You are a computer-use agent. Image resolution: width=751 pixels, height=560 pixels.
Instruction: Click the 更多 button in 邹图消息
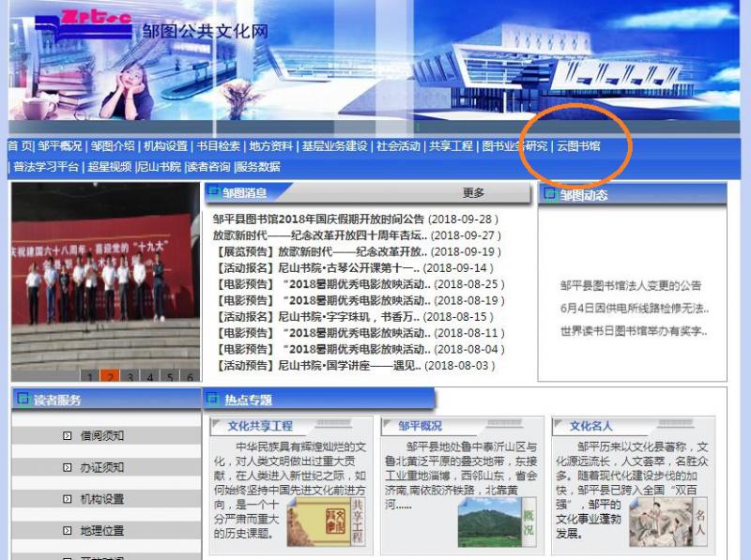click(x=474, y=193)
